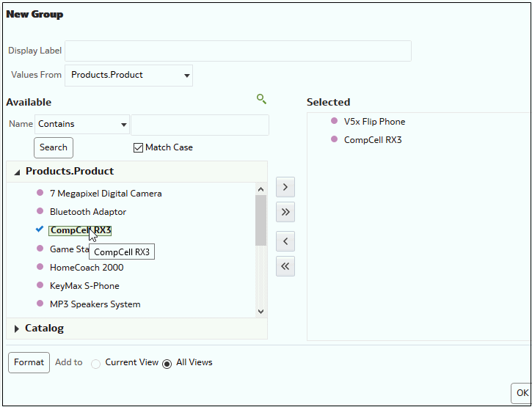Click the green search magnifier icon
Viewport: 532px width, 407px height.
(x=261, y=99)
